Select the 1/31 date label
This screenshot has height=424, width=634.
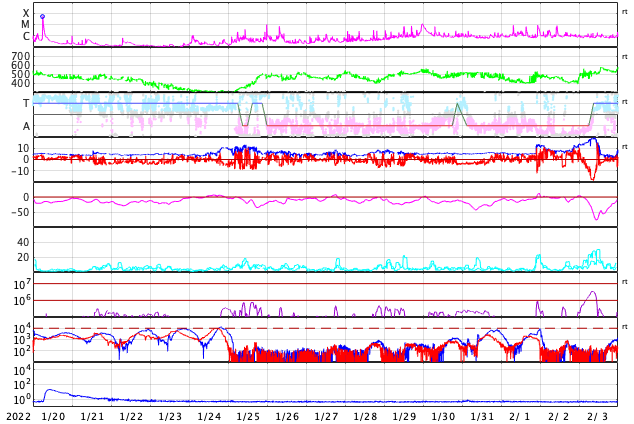(x=482, y=417)
